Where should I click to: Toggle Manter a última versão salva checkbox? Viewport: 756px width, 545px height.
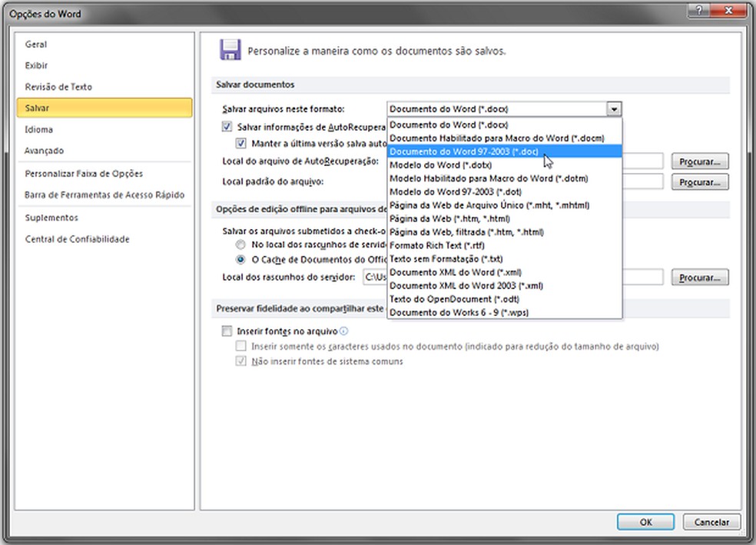pos(241,143)
